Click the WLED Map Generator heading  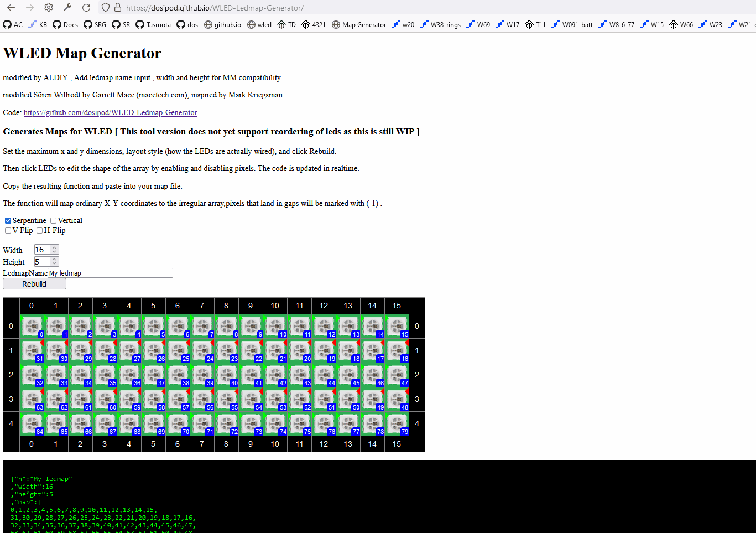pyautogui.click(x=82, y=53)
